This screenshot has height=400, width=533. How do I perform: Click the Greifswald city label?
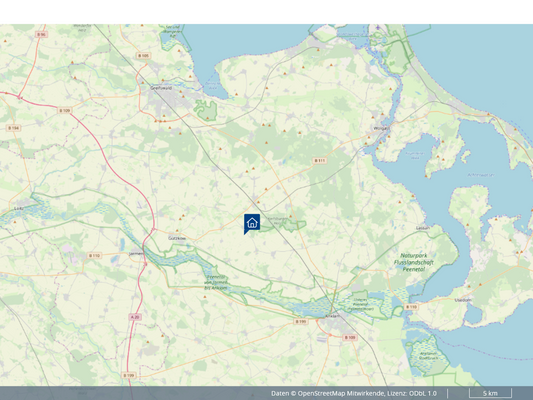161,88
